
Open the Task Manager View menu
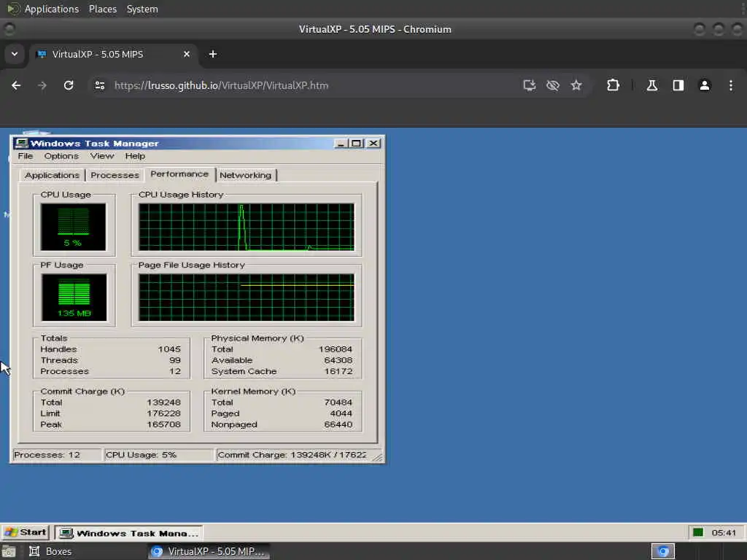click(x=102, y=156)
